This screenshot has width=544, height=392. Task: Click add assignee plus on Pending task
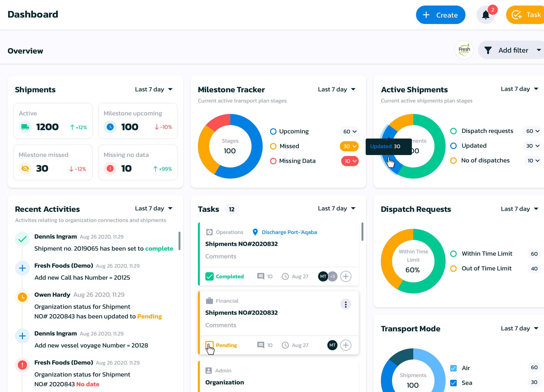click(x=345, y=345)
